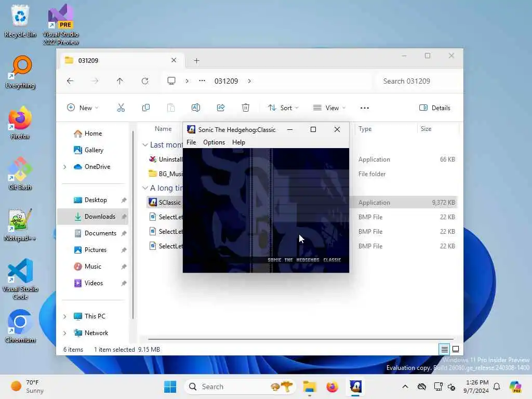Expand the address bar path ellipsis
The width and height of the screenshot is (532, 399).
pyautogui.click(x=202, y=81)
